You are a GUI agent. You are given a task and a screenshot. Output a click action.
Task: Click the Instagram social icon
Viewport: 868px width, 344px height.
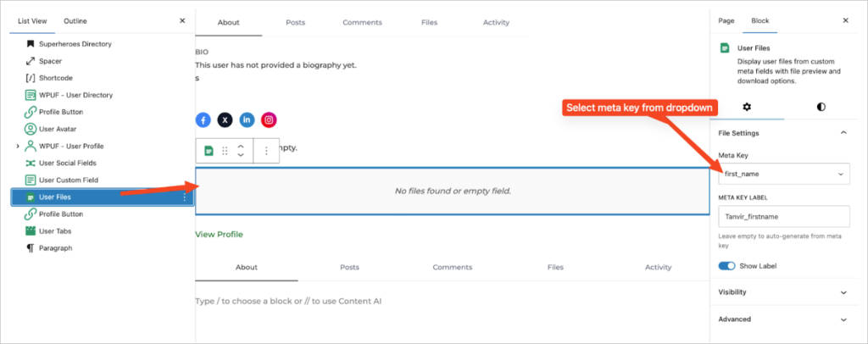(x=269, y=120)
